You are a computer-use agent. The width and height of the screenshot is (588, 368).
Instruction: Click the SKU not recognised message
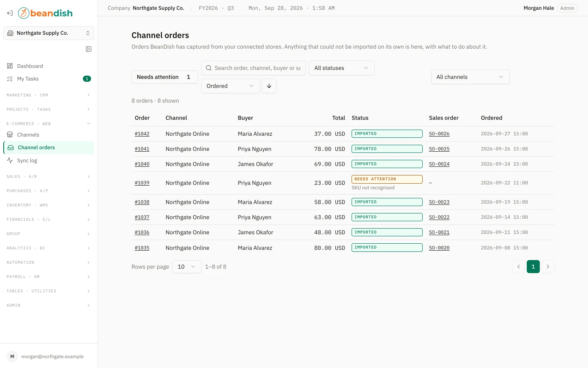(x=373, y=188)
